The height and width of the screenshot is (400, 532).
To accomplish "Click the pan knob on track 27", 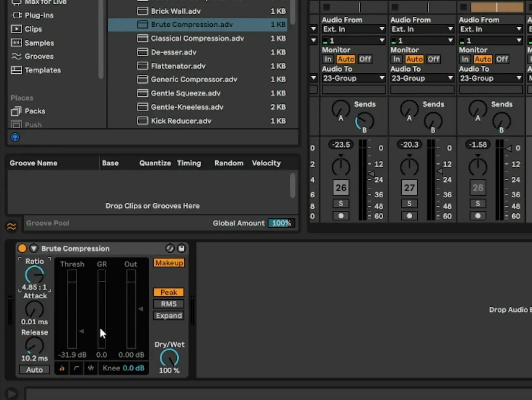I will (x=409, y=166).
